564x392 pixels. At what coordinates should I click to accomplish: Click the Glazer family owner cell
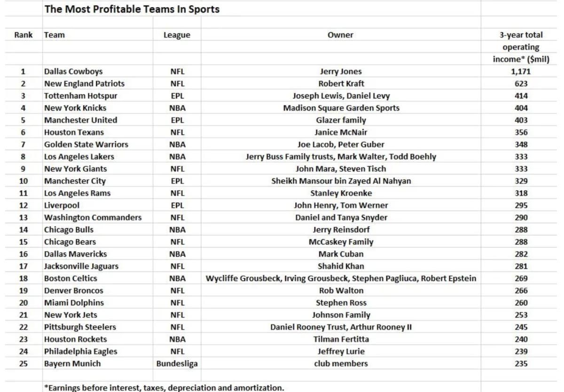(x=341, y=120)
